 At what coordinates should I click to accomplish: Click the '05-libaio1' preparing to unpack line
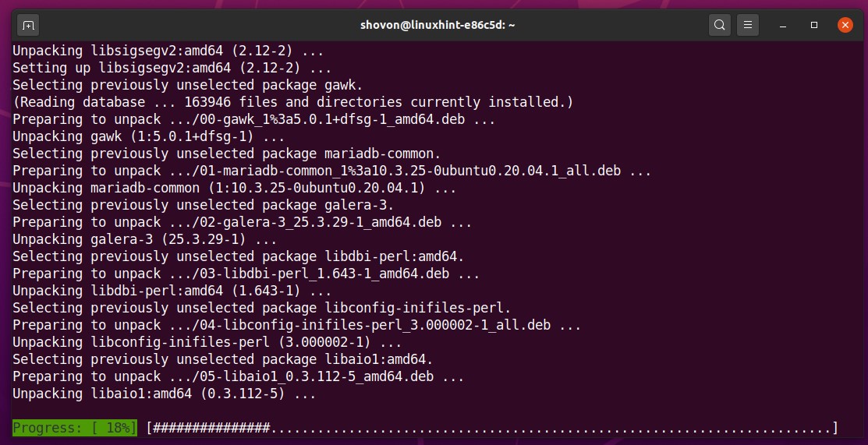pyautogui.click(x=238, y=376)
